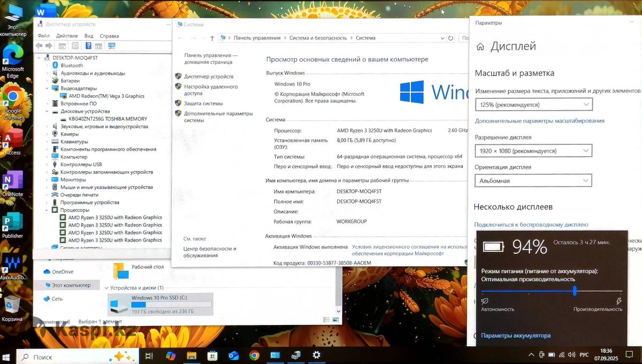Click the Защита системы link in sidebar
Viewport: 642px width, 364px height.
[x=203, y=103]
